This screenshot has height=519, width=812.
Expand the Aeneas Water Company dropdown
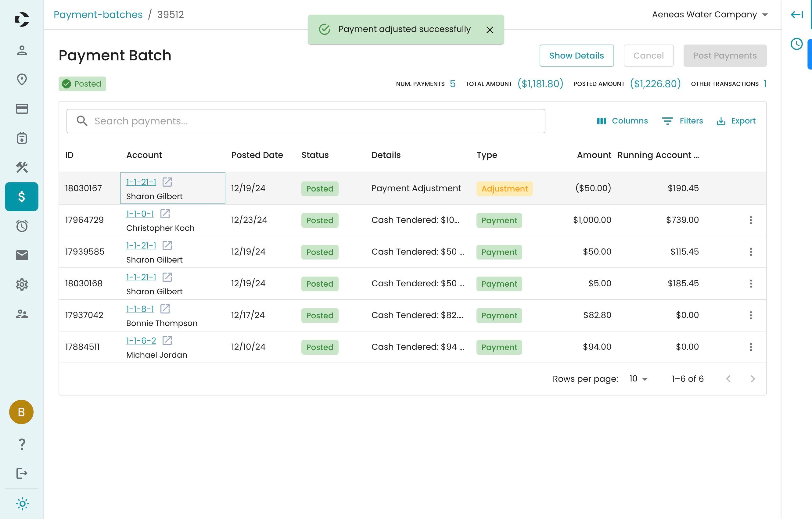point(710,15)
